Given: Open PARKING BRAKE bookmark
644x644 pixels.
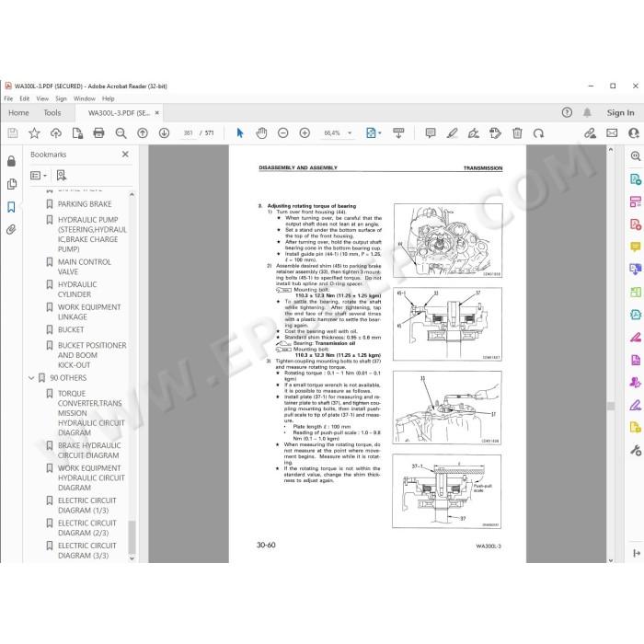Looking at the screenshot, I should coord(85,203).
